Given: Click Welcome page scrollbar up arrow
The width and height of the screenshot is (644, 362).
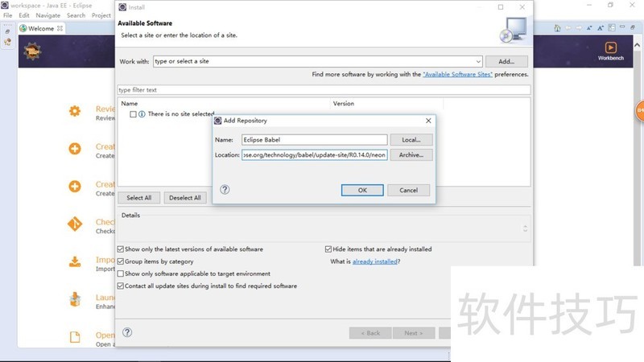Looking at the screenshot, I should click(638, 45).
